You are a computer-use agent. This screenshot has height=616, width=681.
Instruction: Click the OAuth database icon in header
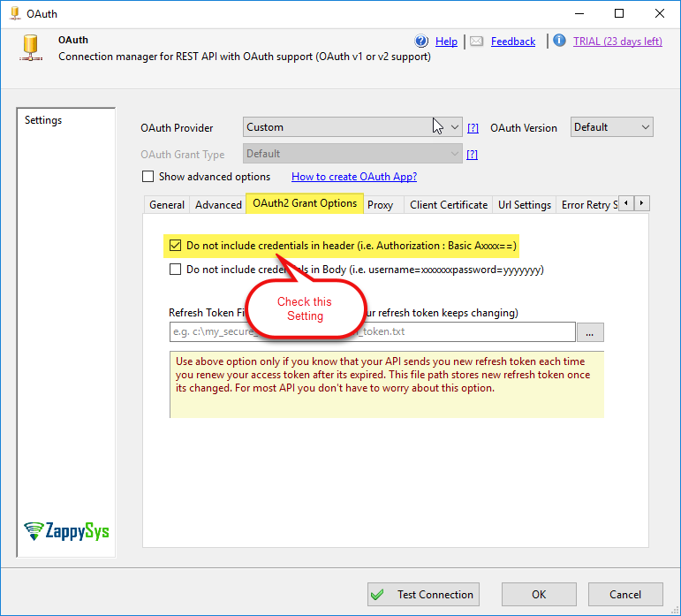[x=33, y=48]
